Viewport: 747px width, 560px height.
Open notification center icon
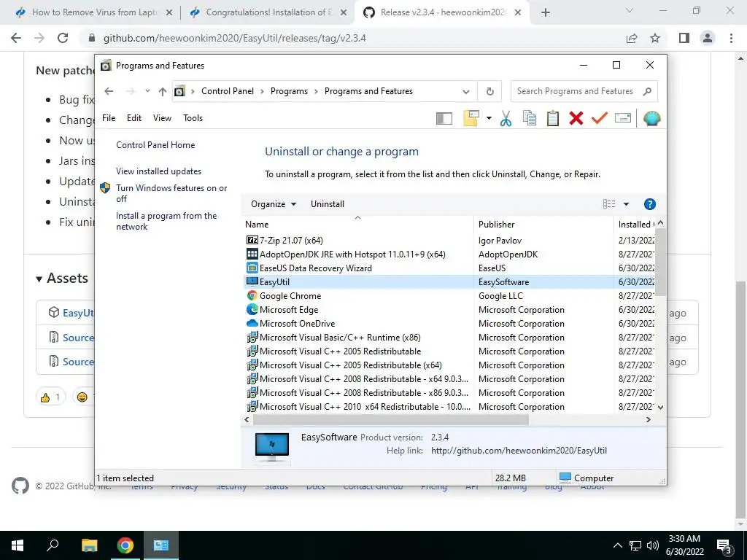(724, 545)
